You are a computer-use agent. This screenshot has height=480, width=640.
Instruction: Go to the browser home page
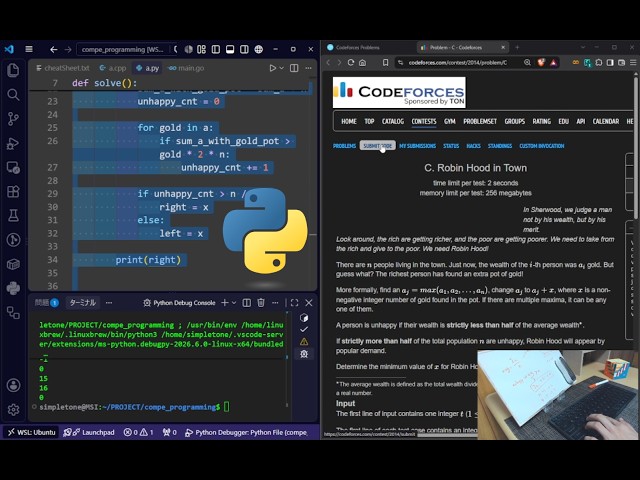pos(362,62)
